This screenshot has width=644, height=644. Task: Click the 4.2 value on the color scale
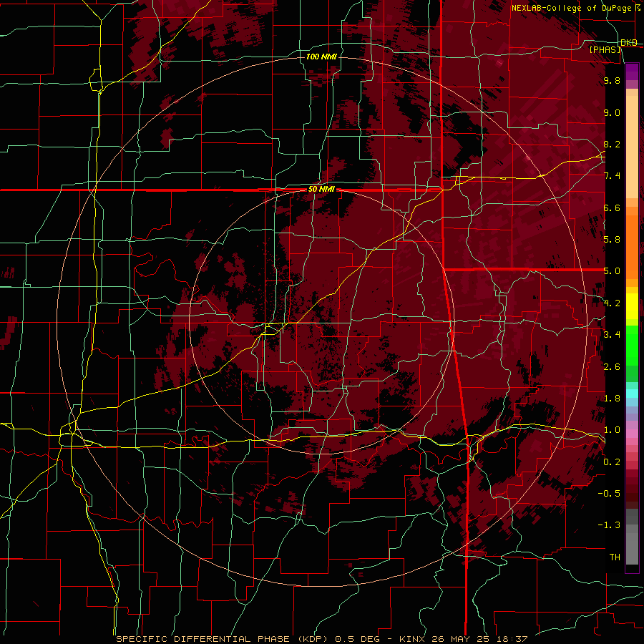click(x=612, y=303)
